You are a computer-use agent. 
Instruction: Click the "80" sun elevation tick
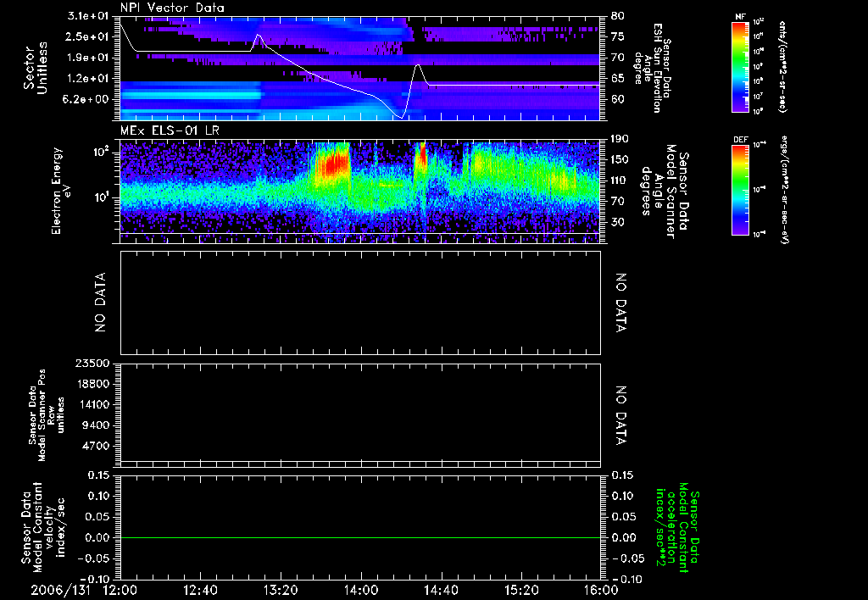(617, 16)
